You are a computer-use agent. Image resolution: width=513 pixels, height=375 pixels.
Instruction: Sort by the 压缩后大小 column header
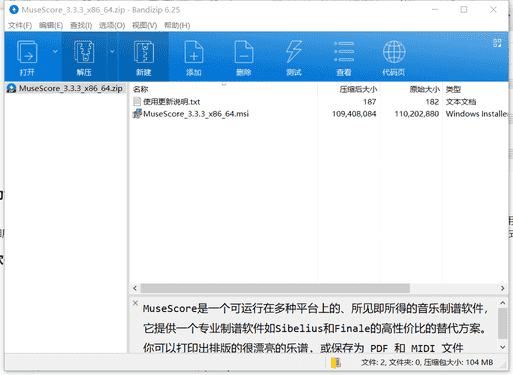click(x=358, y=89)
